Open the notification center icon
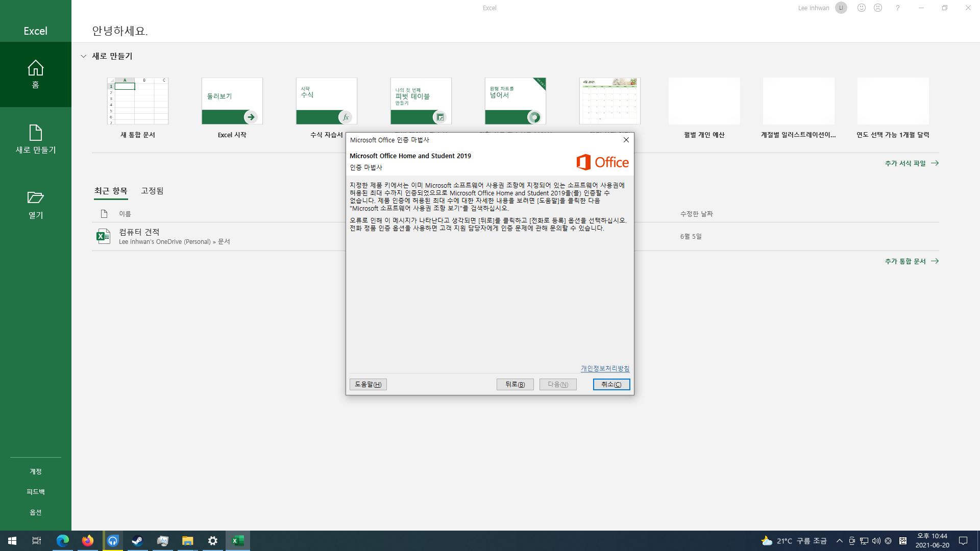This screenshot has width=980, height=551. coord(963,541)
